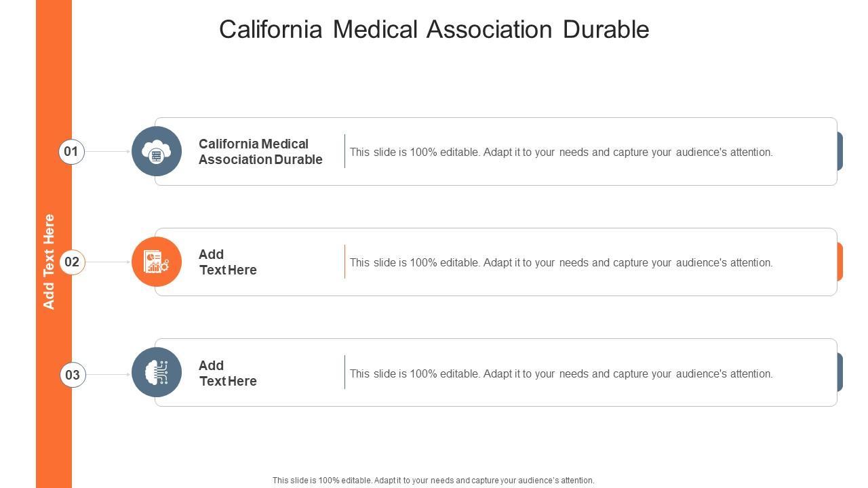Click the slide title California Medical Association Durable
868x488 pixels.
click(434, 29)
